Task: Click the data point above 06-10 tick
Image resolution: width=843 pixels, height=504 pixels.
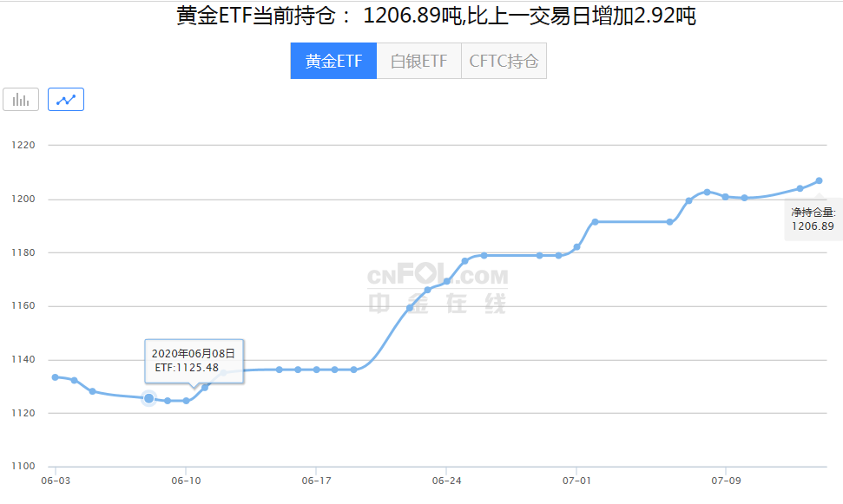Action: 186,401
